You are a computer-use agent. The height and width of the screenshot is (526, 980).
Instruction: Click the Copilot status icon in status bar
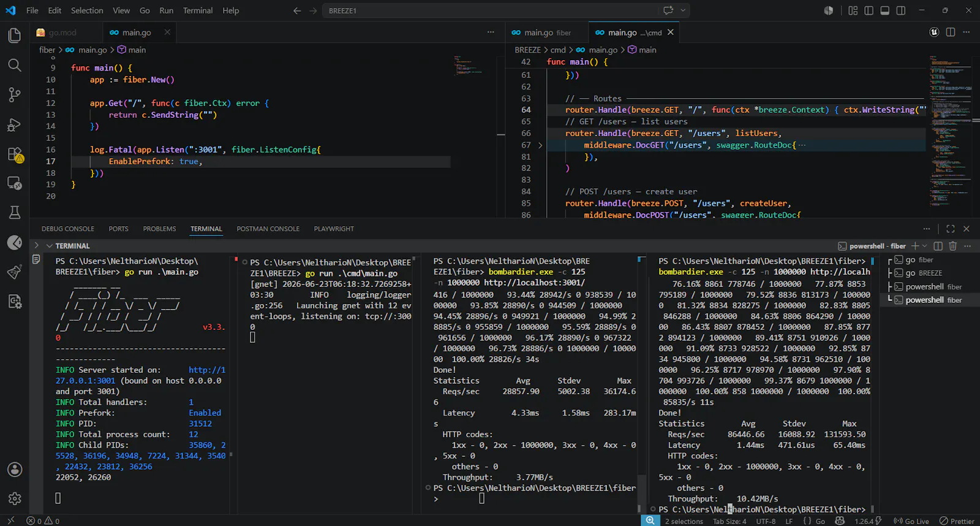pyautogui.click(x=840, y=521)
